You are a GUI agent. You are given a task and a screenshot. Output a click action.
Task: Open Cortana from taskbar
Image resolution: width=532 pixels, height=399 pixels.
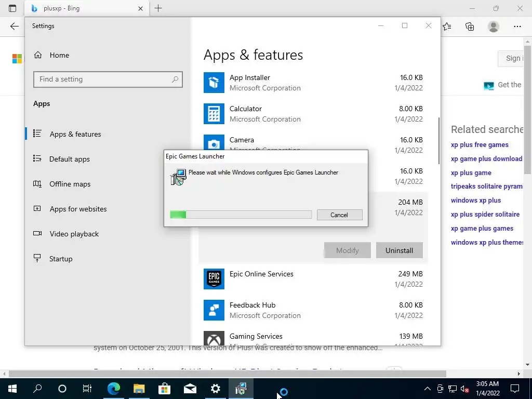point(62,389)
